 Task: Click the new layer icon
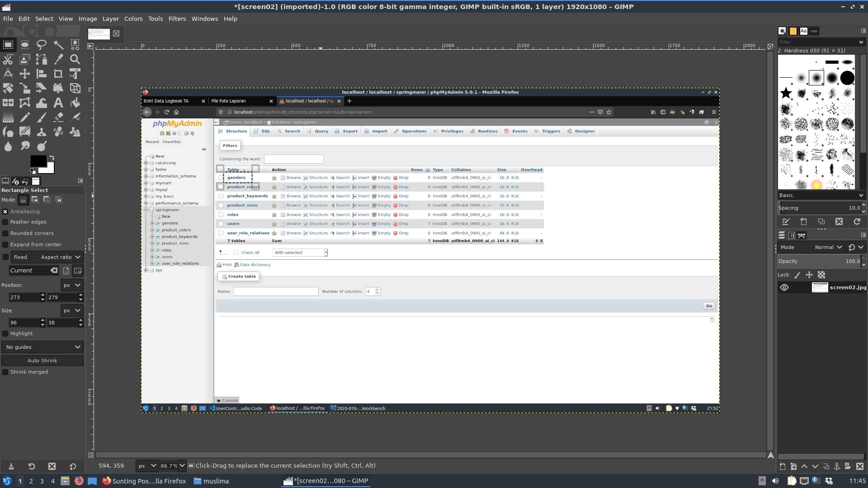(x=783, y=466)
